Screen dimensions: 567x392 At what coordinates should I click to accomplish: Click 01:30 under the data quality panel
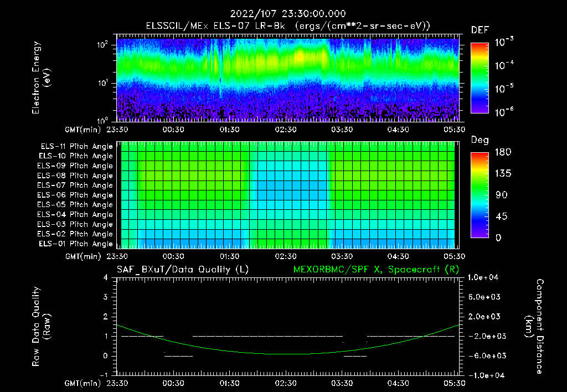click(230, 383)
